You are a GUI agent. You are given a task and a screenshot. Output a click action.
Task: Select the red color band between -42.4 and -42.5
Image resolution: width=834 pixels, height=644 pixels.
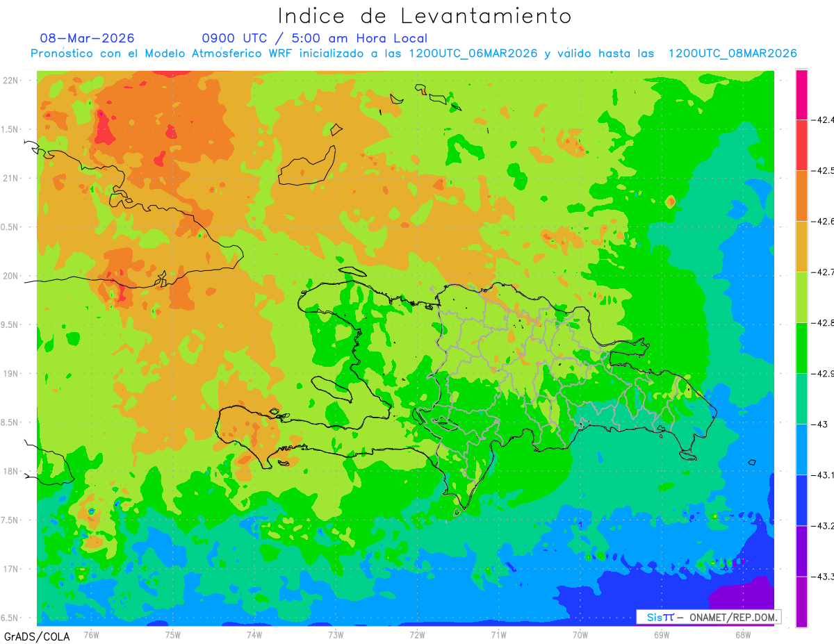point(801,145)
